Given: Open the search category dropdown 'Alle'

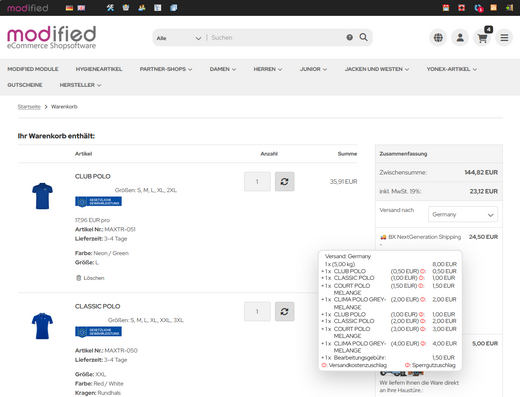Looking at the screenshot, I should (x=179, y=38).
